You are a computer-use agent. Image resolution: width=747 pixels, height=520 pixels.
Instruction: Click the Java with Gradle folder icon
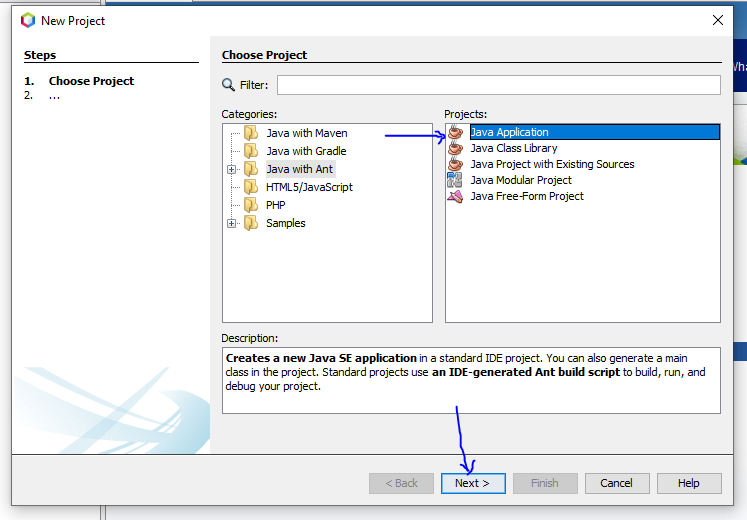(251, 151)
